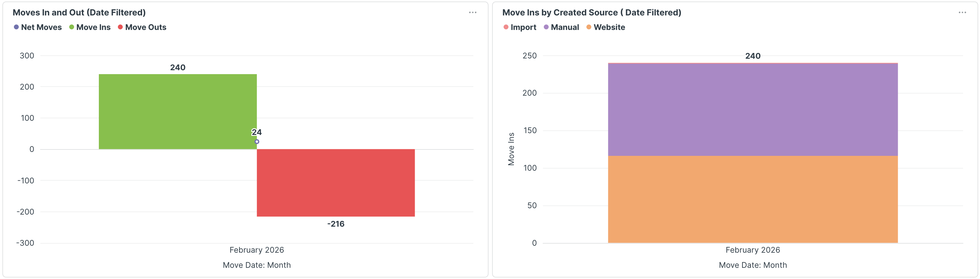Click Move Ins by Created Source title
This screenshot has height=279, width=980.
[591, 13]
